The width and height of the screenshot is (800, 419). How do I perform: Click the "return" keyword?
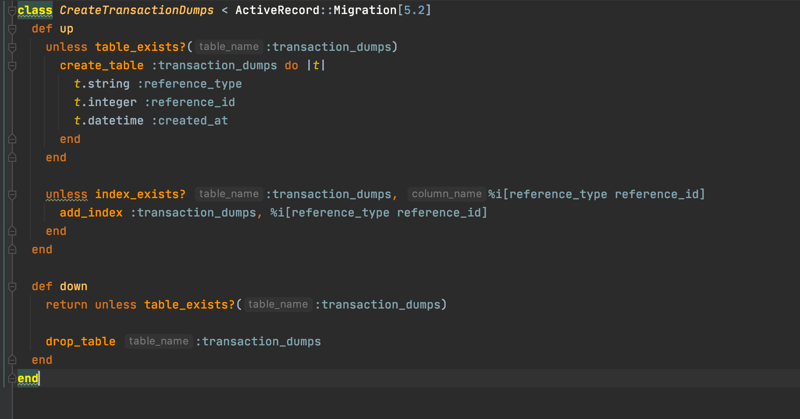66,305
